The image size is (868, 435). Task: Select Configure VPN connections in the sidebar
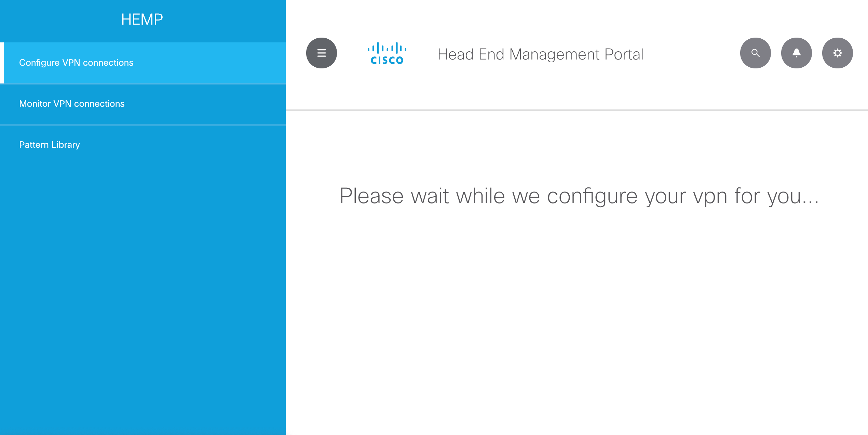(x=76, y=63)
